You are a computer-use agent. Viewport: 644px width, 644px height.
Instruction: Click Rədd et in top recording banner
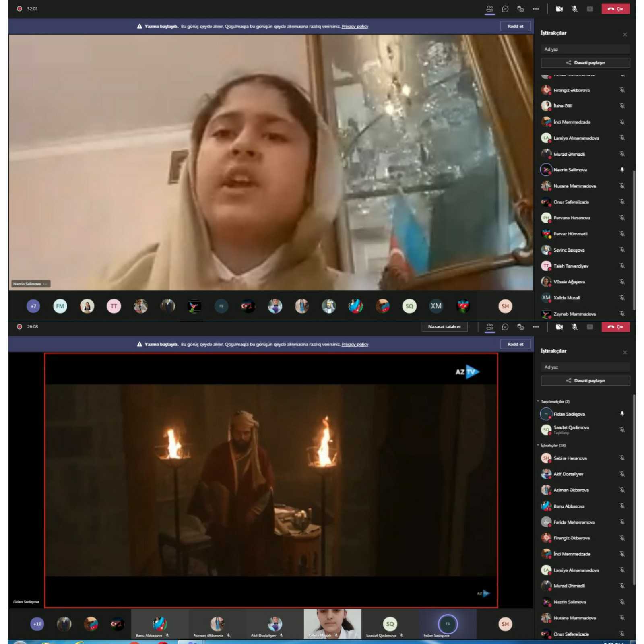(x=515, y=26)
